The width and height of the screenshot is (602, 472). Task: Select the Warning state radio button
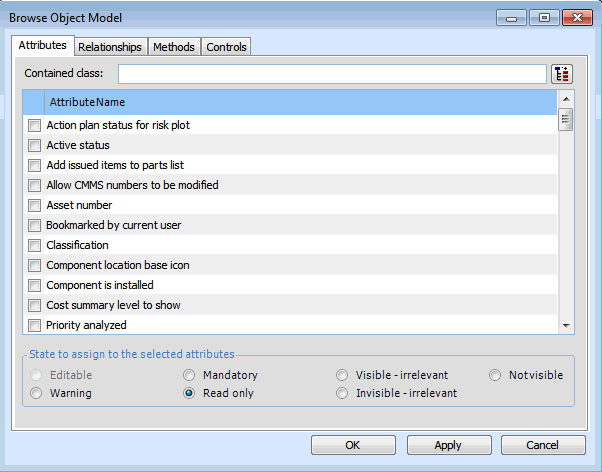[x=36, y=393]
